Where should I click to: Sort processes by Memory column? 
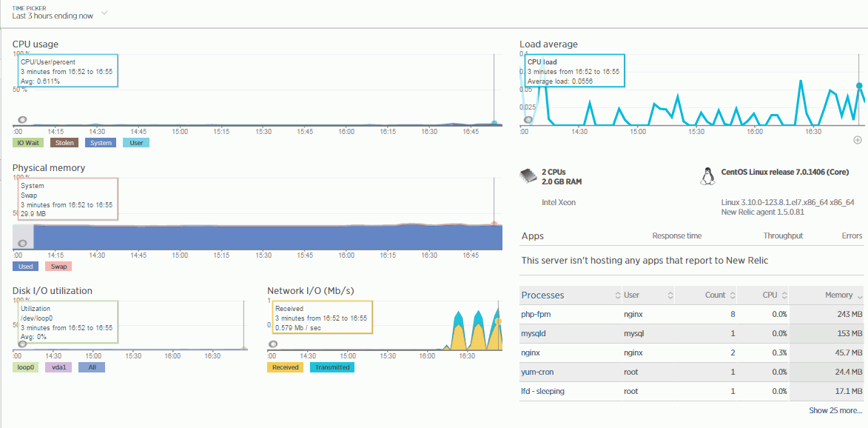tap(827, 295)
